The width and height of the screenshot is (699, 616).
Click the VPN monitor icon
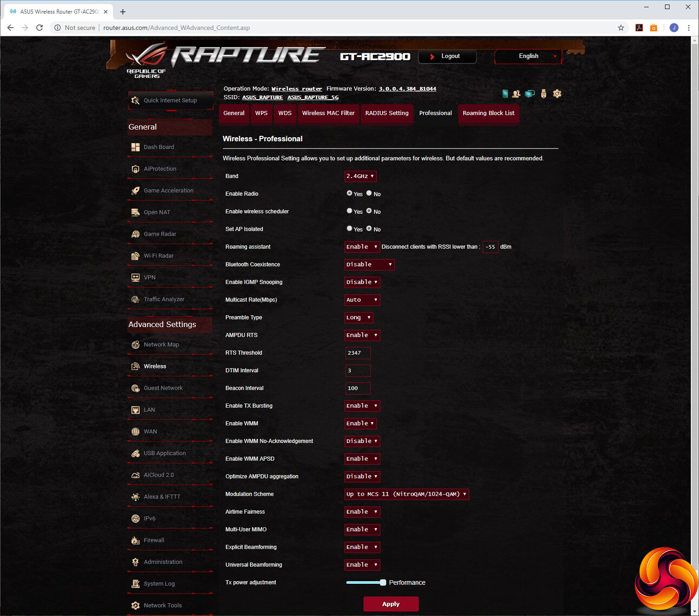point(135,278)
